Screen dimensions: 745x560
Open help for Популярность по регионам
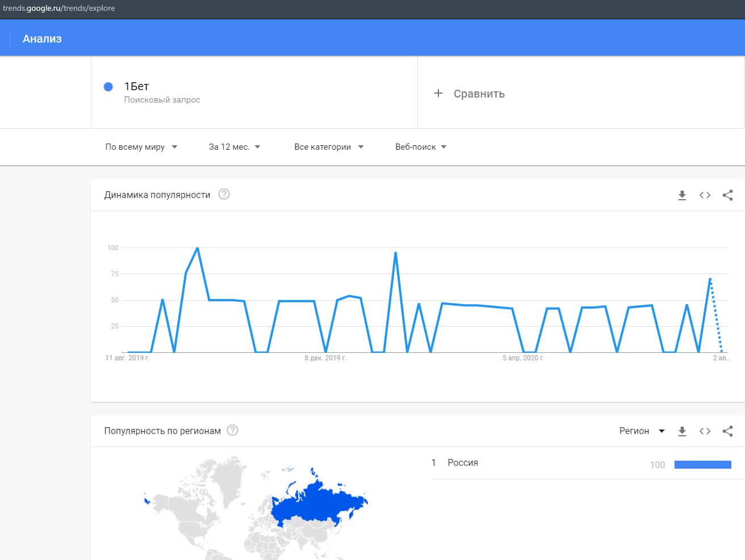click(232, 431)
